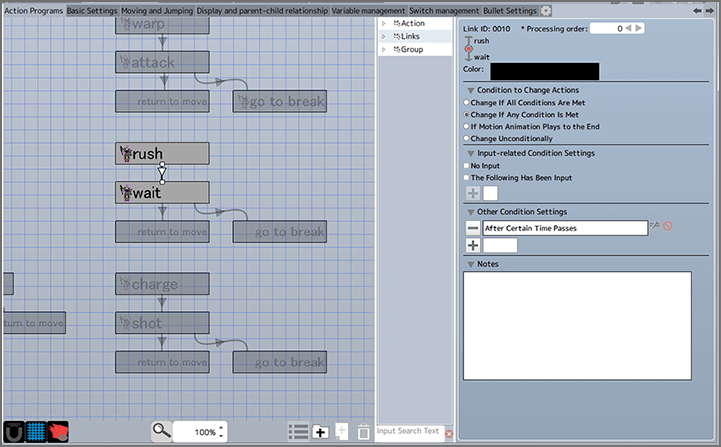This screenshot has height=447, width=721.
Task: Open the Basic Settings tab
Action: click(x=92, y=11)
